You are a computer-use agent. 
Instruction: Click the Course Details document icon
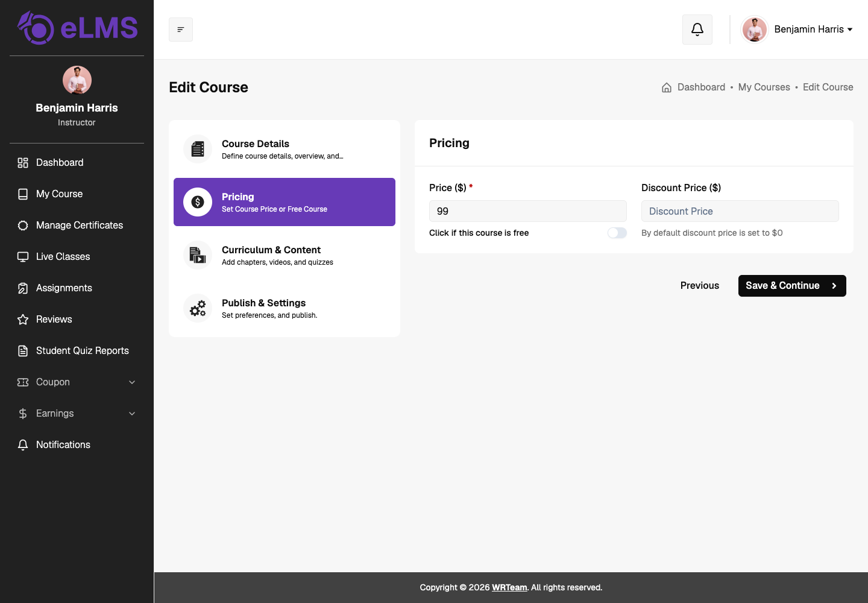[198, 149]
